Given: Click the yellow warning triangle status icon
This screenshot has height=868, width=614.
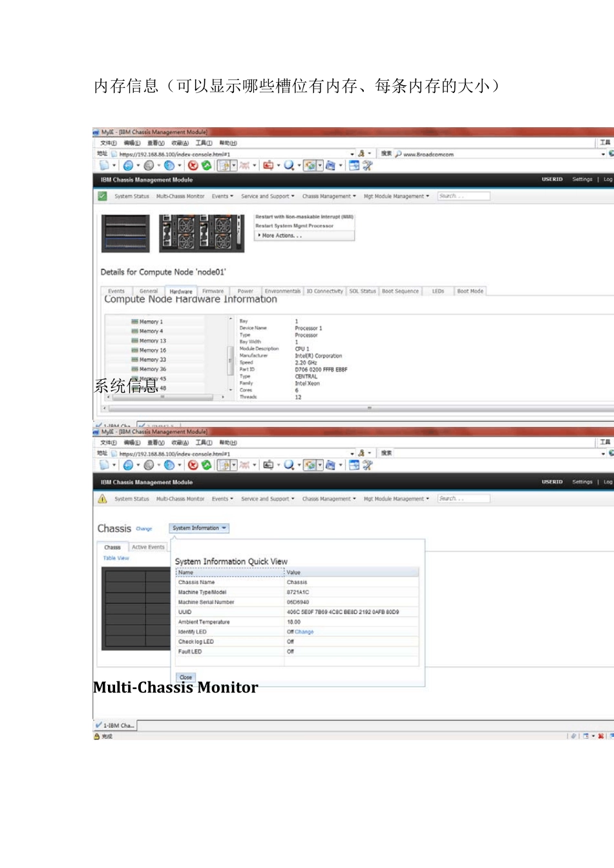Looking at the screenshot, I should (x=102, y=499).
